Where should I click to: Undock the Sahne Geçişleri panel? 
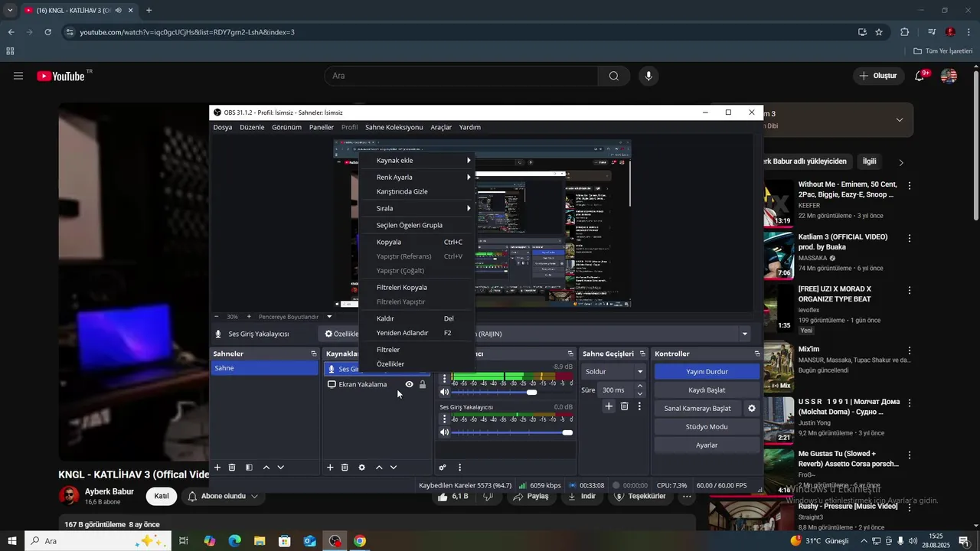644,354
